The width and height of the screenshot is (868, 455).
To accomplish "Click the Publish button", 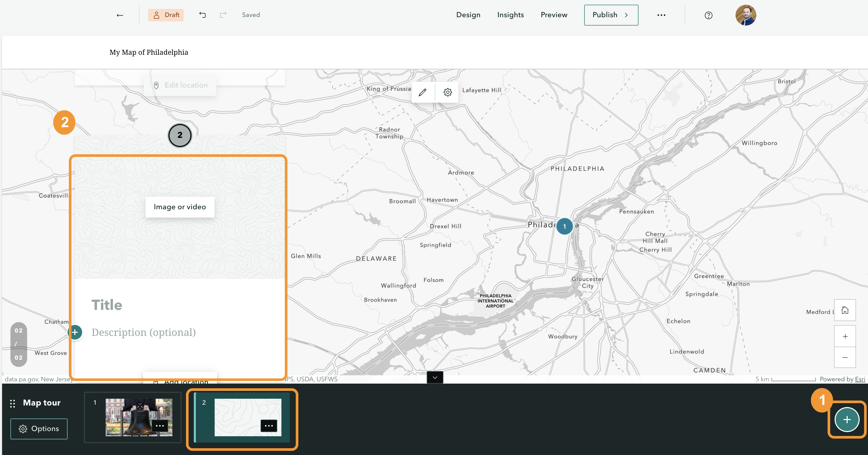I will click(611, 15).
